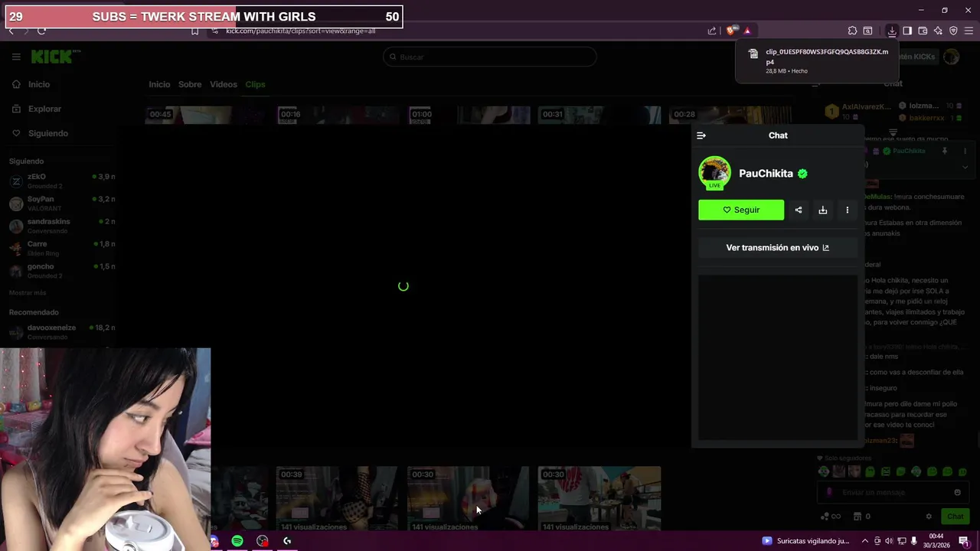Open the Brave main hamburger menu
The width and height of the screenshot is (980, 551).
(969, 31)
